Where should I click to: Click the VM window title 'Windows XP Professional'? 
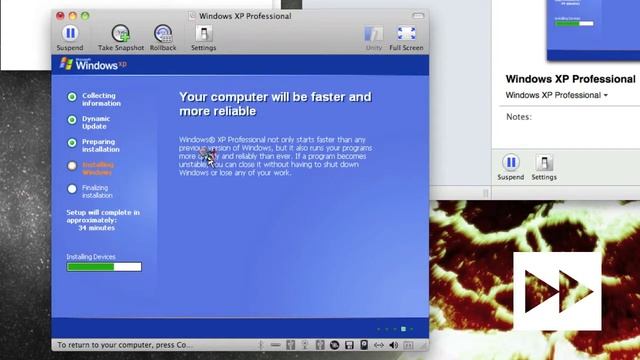245,16
